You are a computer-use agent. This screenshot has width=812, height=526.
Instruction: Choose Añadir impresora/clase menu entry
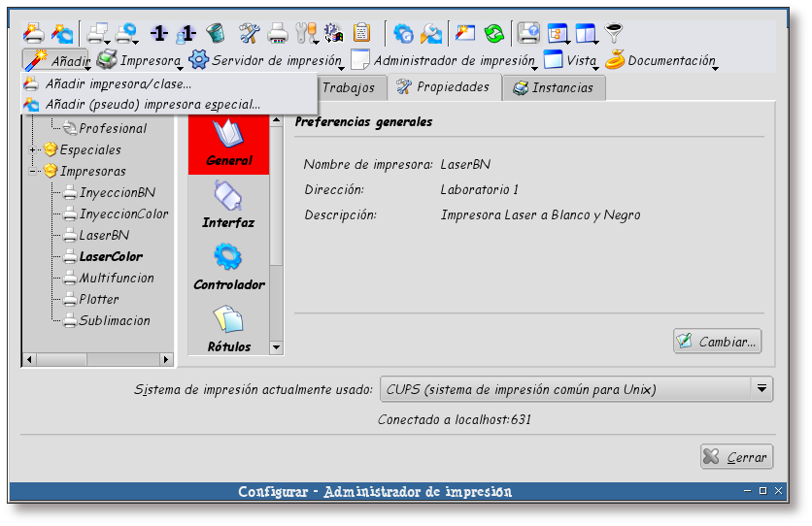tap(118, 83)
